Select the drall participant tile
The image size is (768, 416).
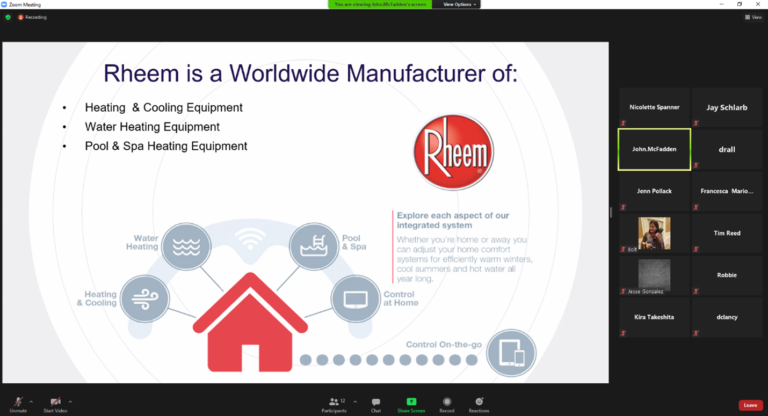pos(727,149)
